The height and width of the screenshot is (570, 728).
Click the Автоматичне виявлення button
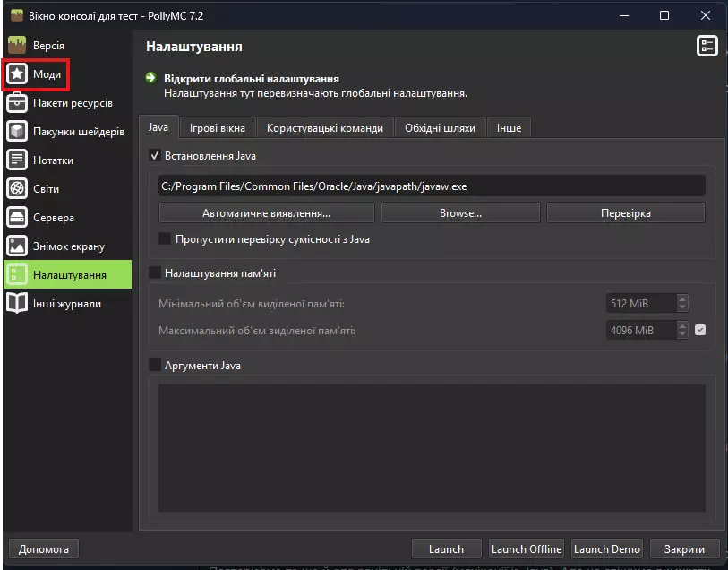266,213
